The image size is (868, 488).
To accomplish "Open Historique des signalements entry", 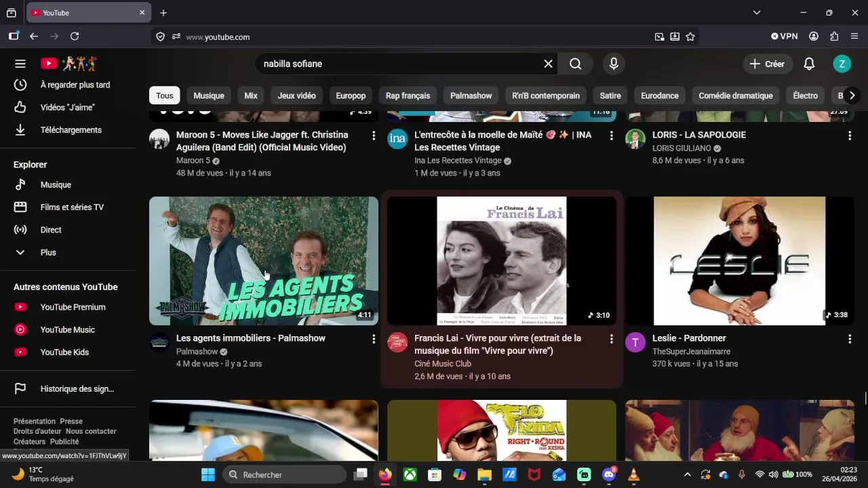I will coord(68,388).
